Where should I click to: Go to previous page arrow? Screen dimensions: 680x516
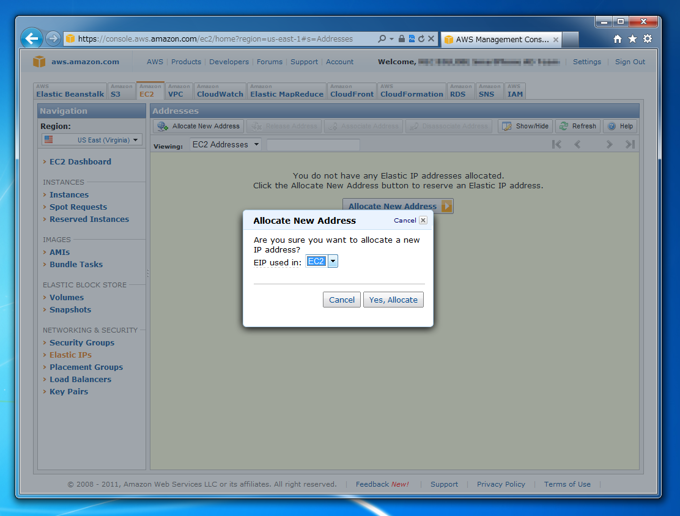coord(577,144)
